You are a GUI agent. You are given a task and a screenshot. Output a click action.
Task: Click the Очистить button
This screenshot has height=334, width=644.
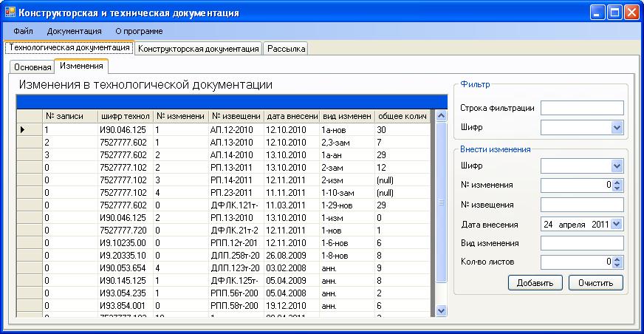click(595, 283)
